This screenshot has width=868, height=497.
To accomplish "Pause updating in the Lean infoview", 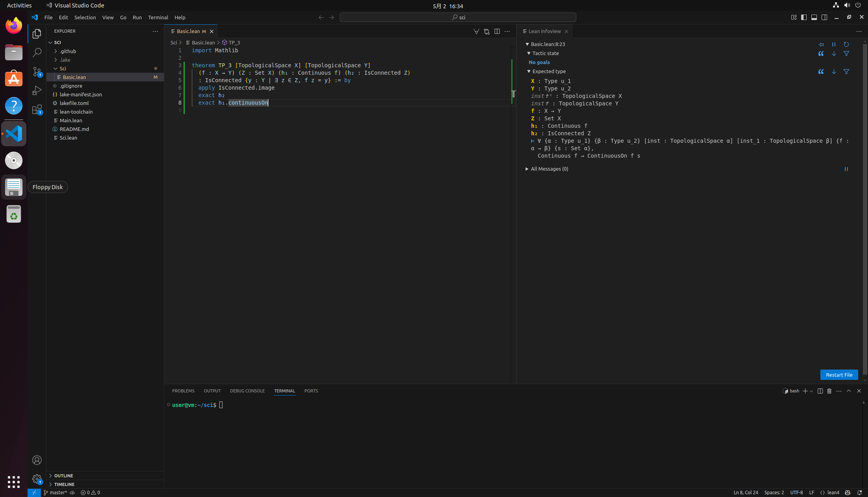I will tap(834, 44).
